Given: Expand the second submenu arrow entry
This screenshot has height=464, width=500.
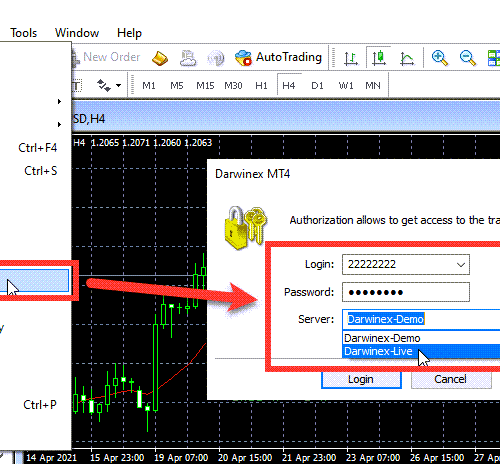Looking at the screenshot, I should pos(59,124).
